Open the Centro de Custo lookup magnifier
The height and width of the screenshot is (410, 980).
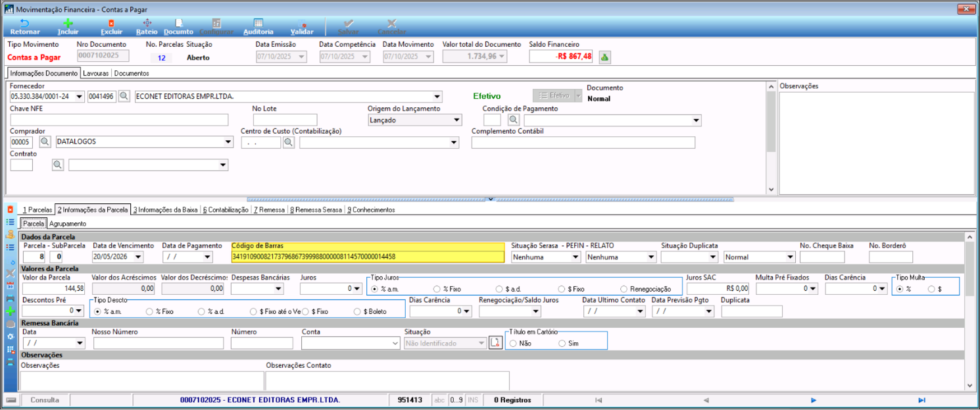tap(289, 141)
